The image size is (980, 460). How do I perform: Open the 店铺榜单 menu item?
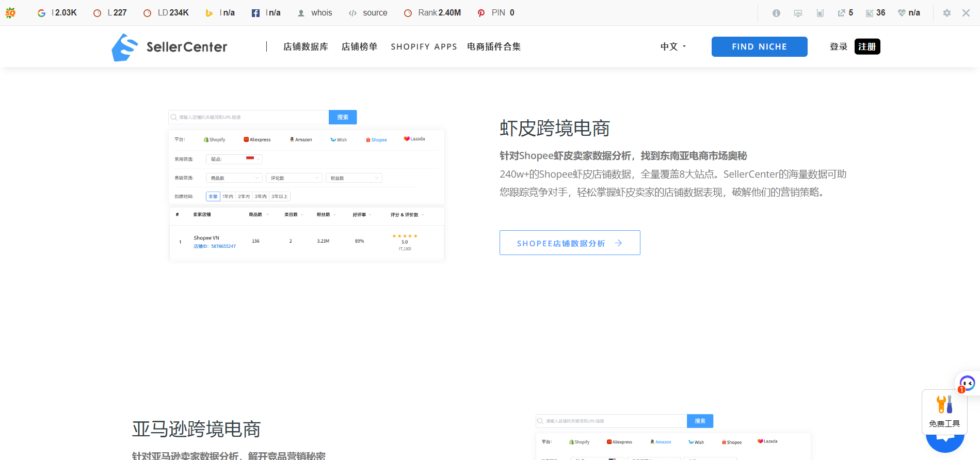(x=359, y=47)
